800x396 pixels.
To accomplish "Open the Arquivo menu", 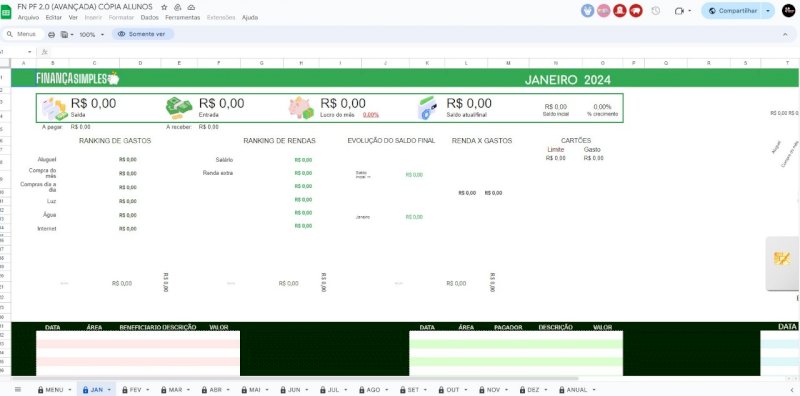I will point(29,17).
